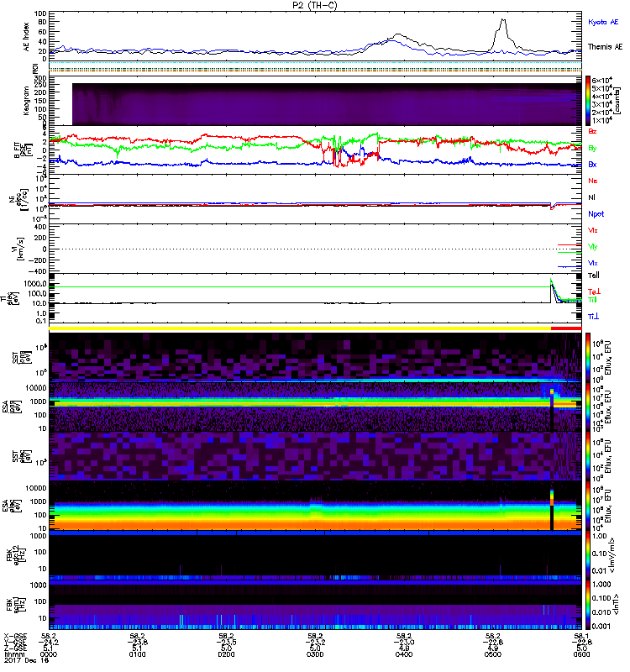Click the "ESA elec [eV]" axis label
Screen dimensions: 630x672
pyautogui.click(x=12, y=506)
